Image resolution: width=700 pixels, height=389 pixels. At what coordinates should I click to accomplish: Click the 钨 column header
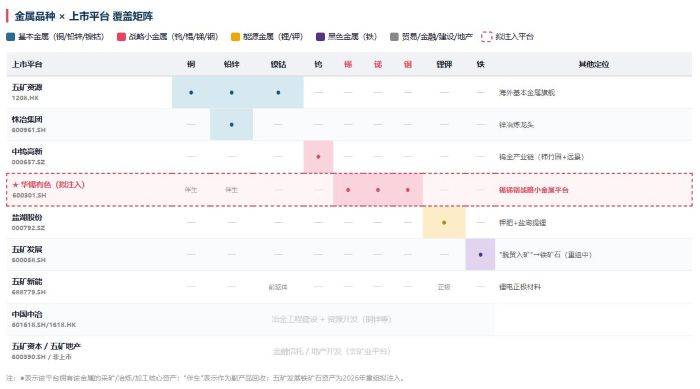(x=318, y=64)
